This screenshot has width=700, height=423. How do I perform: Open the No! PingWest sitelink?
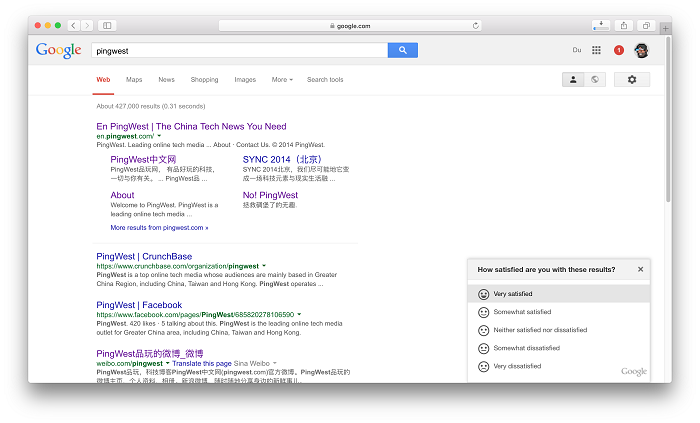(x=270, y=195)
